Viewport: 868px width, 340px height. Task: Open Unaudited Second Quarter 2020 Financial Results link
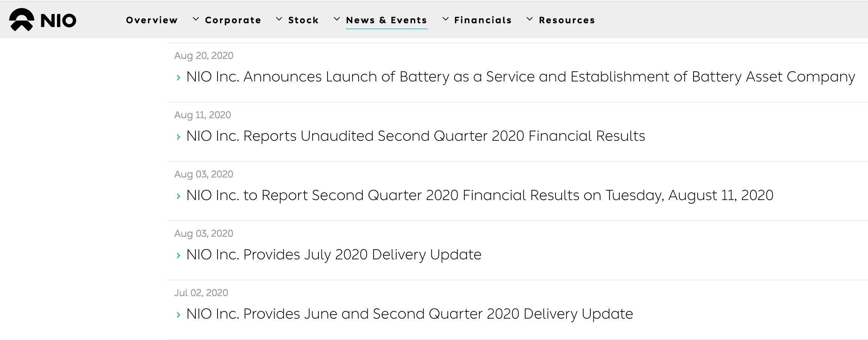click(x=416, y=136)
